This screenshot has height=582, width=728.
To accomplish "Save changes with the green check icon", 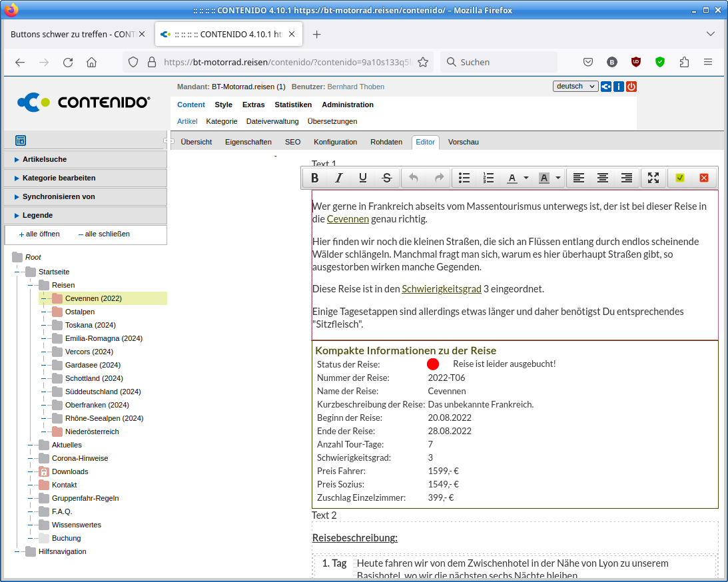I will click(x=680, y=178).
